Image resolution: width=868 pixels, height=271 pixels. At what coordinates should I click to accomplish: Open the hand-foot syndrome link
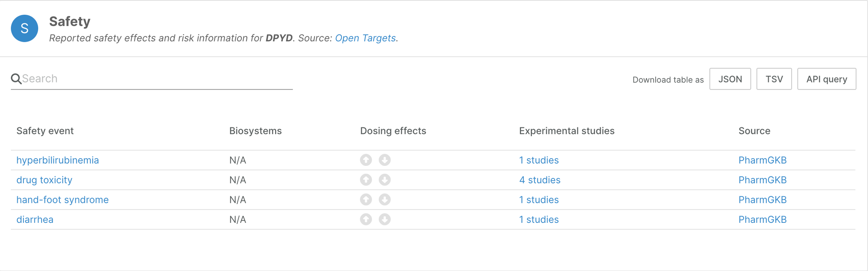point(62,200)
